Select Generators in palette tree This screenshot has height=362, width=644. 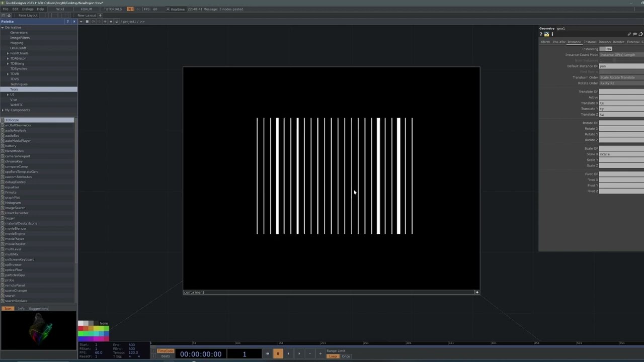[x=19, y=33]
